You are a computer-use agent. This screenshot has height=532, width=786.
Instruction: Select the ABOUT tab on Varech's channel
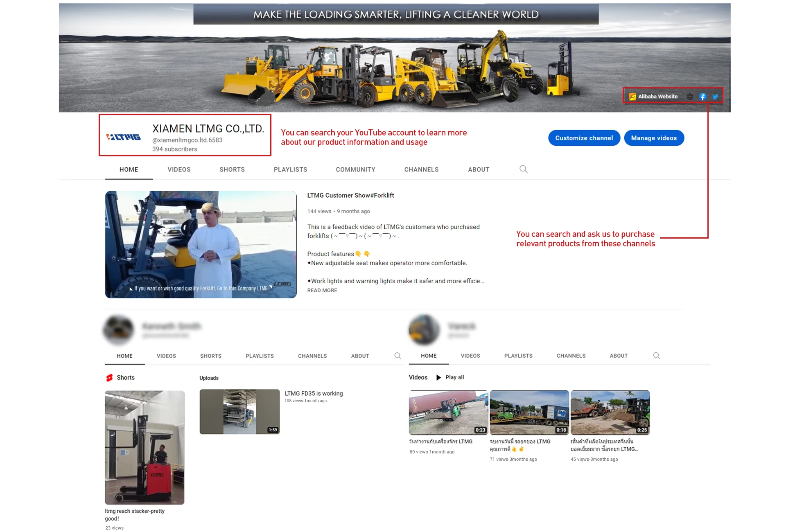click(618, 356)
